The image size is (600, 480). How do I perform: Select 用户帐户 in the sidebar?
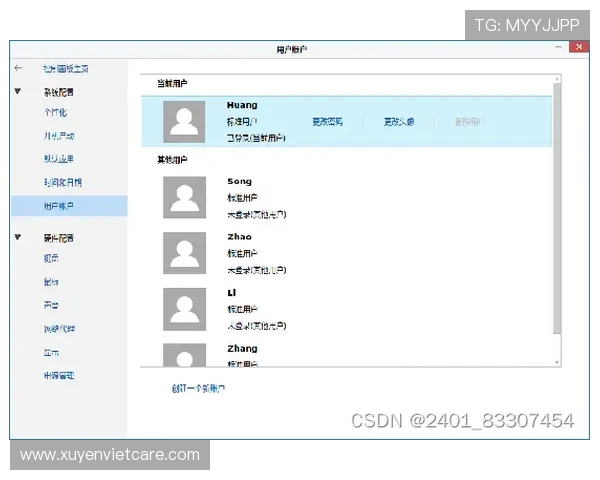tap(58, 206)
